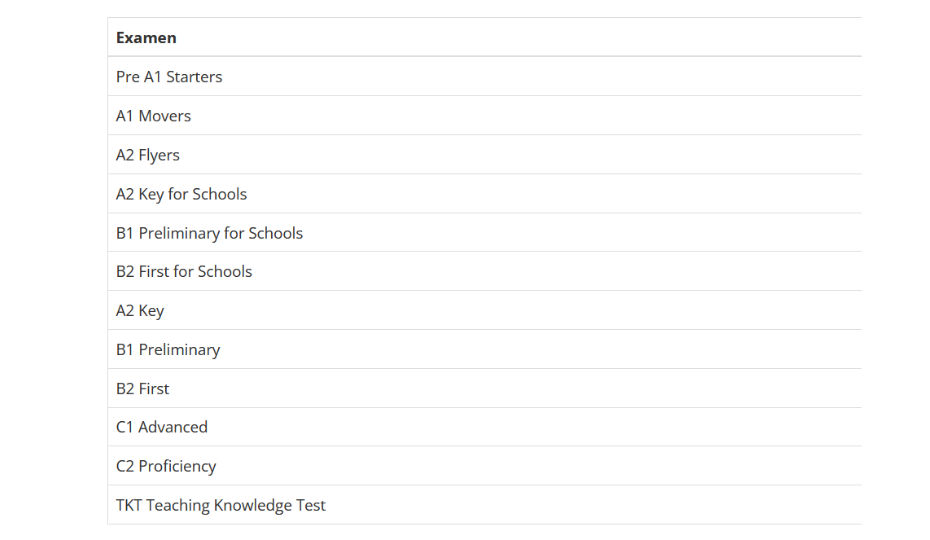Select B1 Preliminary for Schools row
This screenshot has width=930, height=540.
coord(485,233)
